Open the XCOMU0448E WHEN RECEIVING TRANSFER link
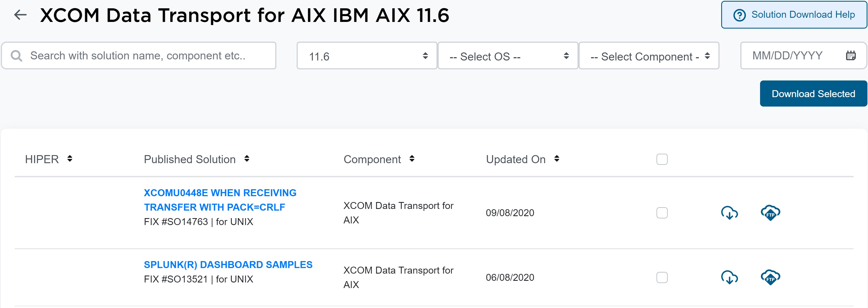 (220, 200)
